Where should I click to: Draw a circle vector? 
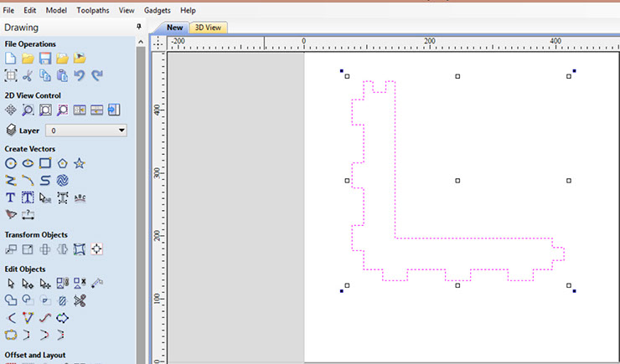11,163
